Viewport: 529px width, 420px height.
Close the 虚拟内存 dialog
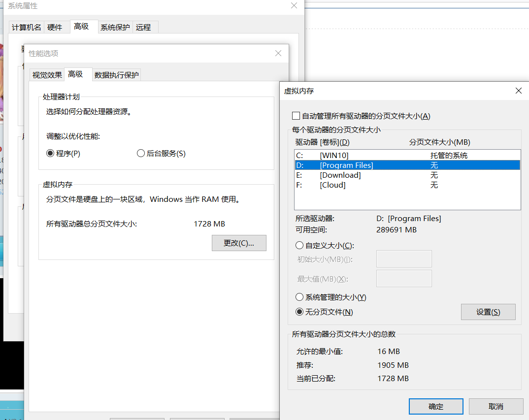[x=519, y=91]
